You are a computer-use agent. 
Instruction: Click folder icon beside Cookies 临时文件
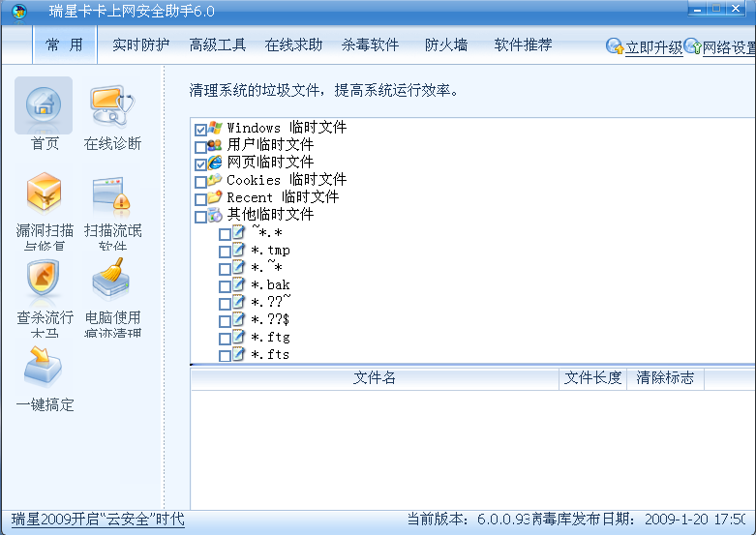click(215, 180)
